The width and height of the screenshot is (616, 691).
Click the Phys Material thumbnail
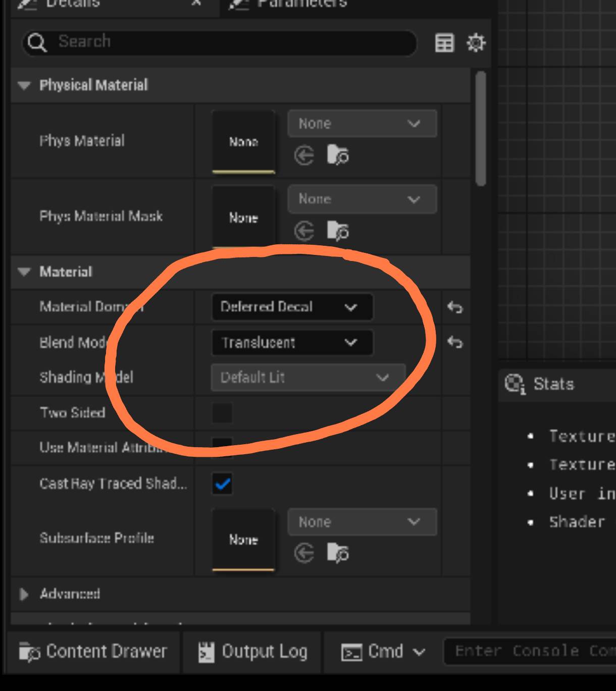coord(243,142)
